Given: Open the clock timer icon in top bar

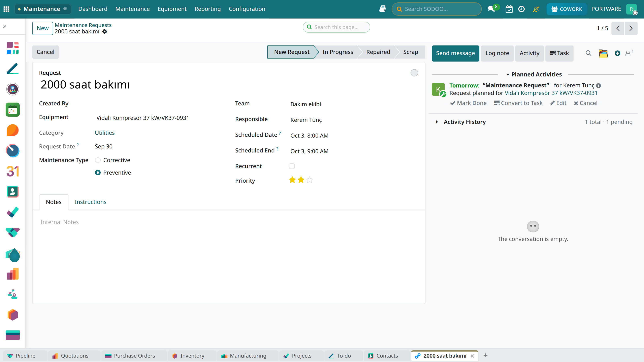Looking at the screenshot, I should [521, 9].
